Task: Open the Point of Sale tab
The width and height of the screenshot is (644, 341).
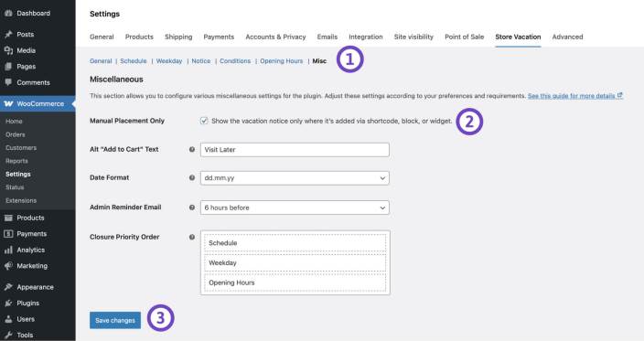Action: [464, 37]
